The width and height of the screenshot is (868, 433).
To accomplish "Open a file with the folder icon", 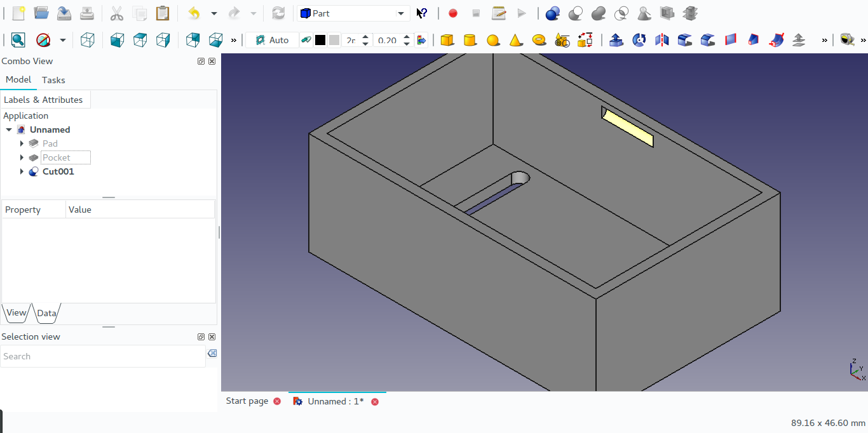I will pyautogui.click(x=41, y=13).
